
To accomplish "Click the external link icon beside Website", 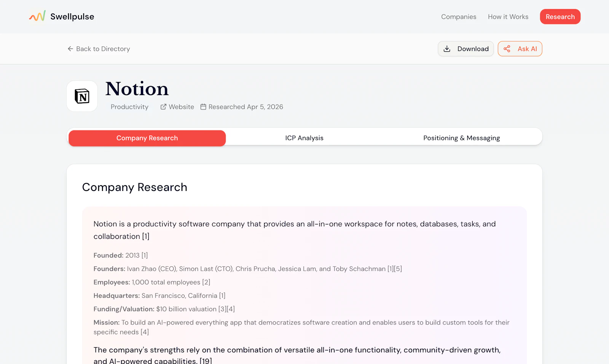I will click(163, 107).
